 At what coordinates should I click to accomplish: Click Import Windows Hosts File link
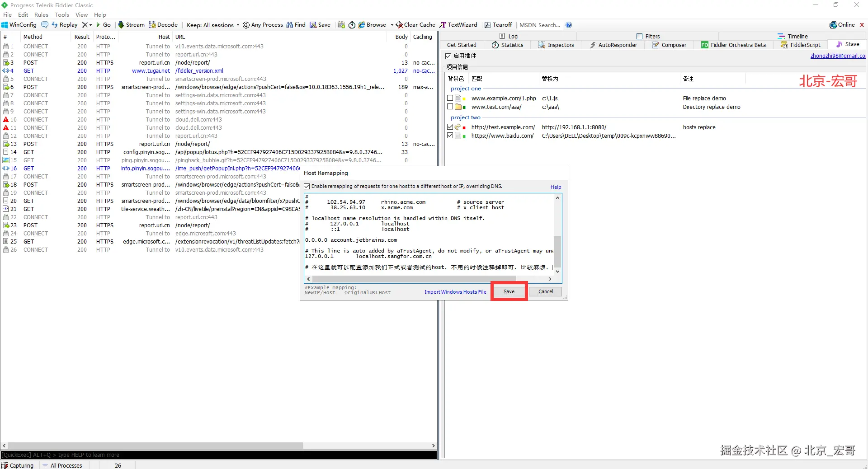tap(455, 292)
